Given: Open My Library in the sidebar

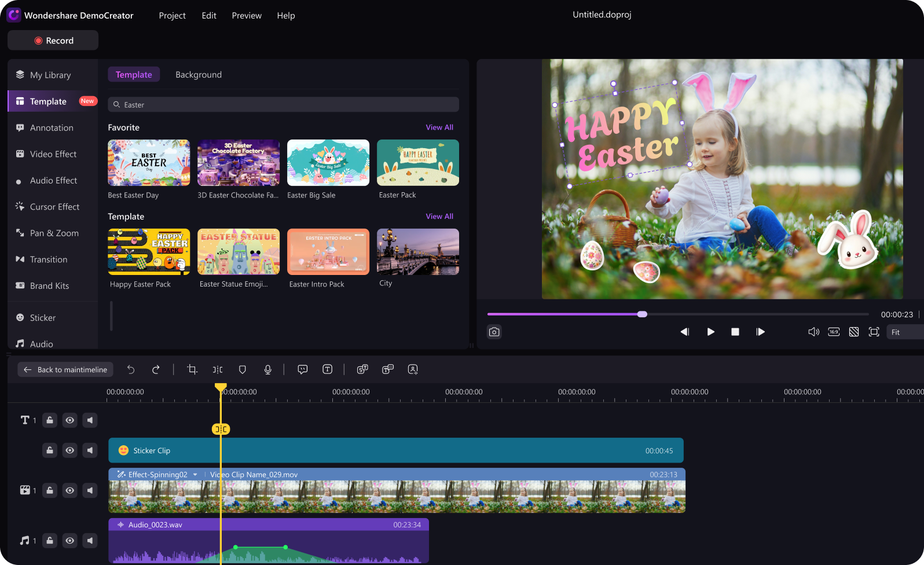Looking at the screenshot, I should pyautogui.click(x=53, y=75).
